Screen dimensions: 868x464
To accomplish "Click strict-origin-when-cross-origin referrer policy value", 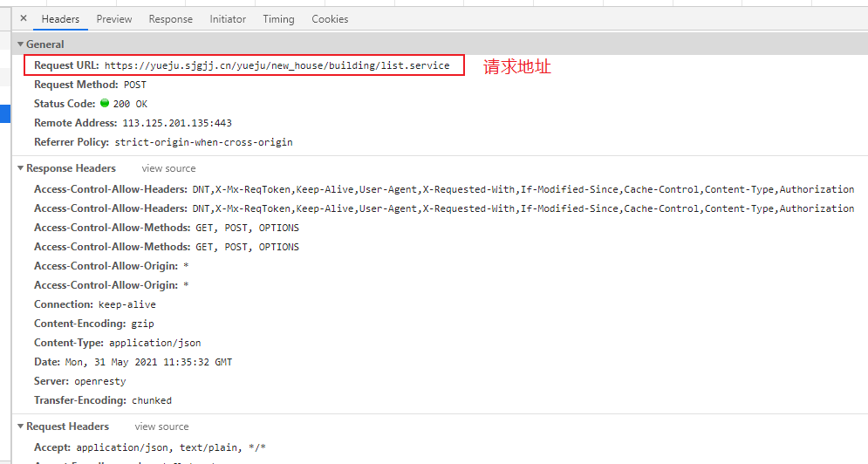I will click(x=204, y=142).
